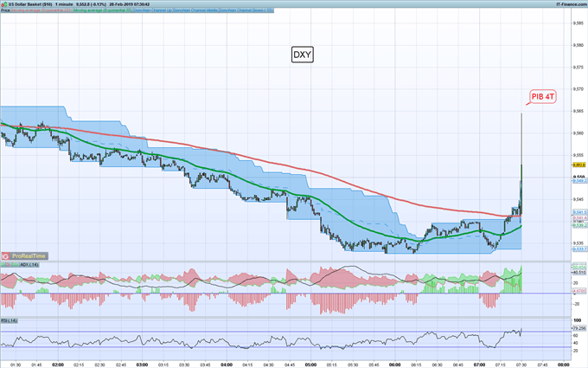Click the 9,575 price axis label
This screenshot has height=368, width=588.
pos(578,68)
